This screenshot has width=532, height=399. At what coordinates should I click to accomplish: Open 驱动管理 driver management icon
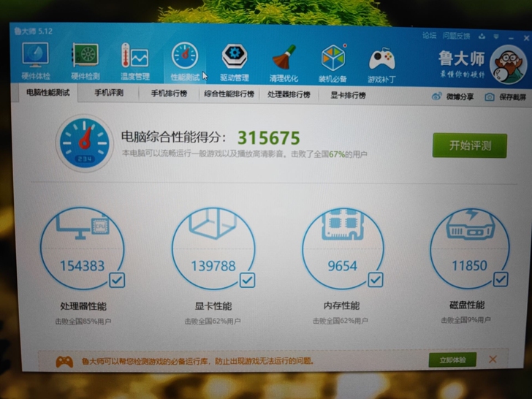(234, 56)
